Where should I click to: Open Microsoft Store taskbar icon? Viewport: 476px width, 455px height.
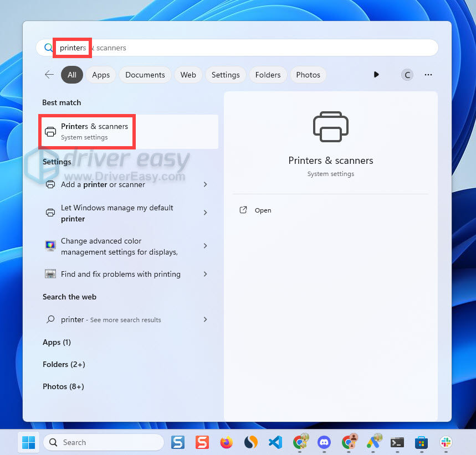tap(421, 442)
